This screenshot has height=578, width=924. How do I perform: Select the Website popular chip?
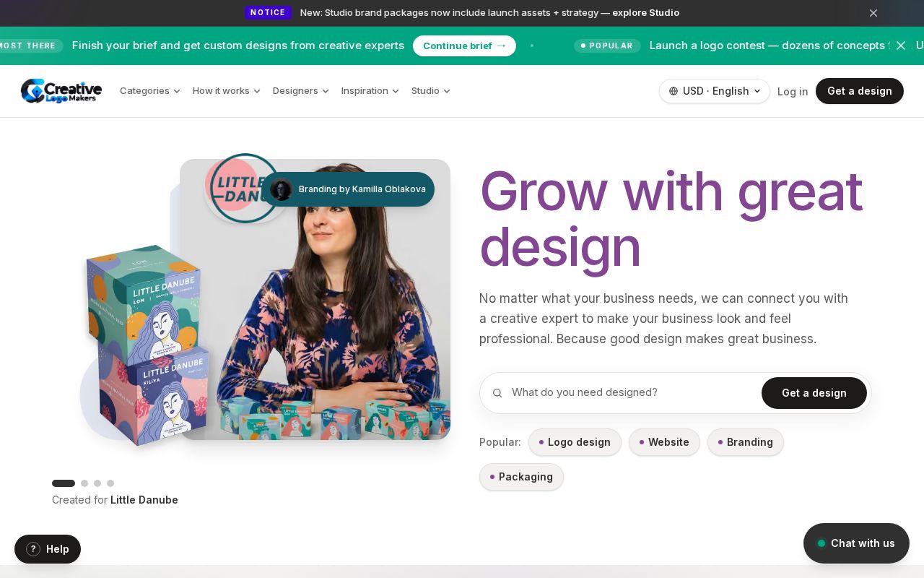pyautogui.click(x=664, y=442)
